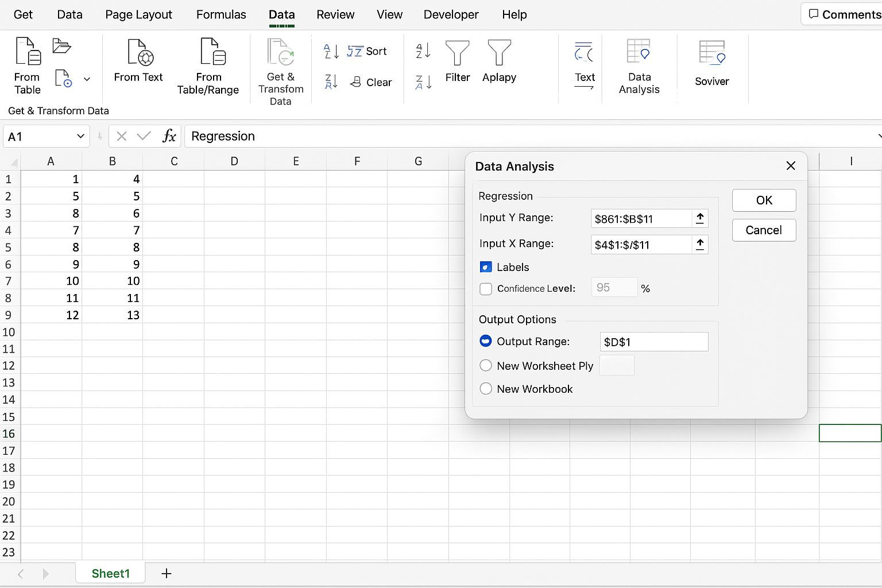Open the Developer tab
Image resolution: width=882 pixels, height=588 pixels.
[451, 14]
